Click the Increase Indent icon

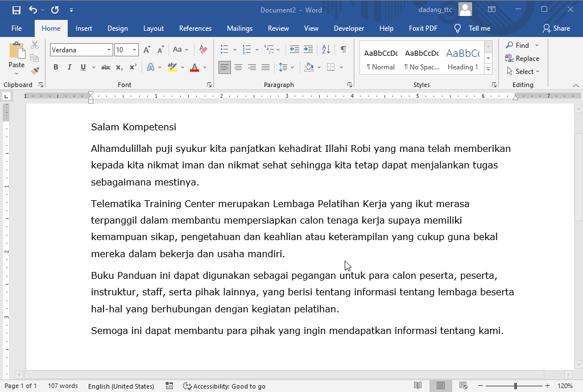(308, 49)
